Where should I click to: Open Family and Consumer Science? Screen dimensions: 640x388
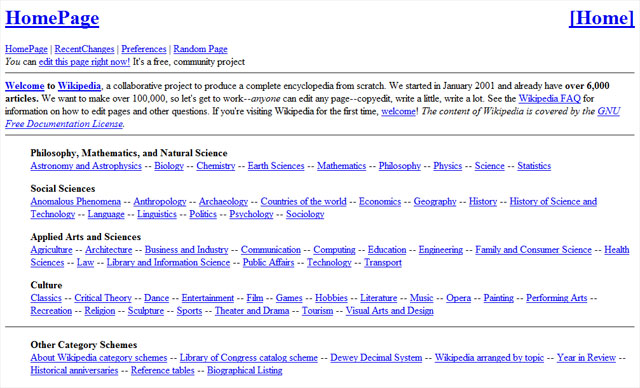pyautogui.click(x=533, y=250)
